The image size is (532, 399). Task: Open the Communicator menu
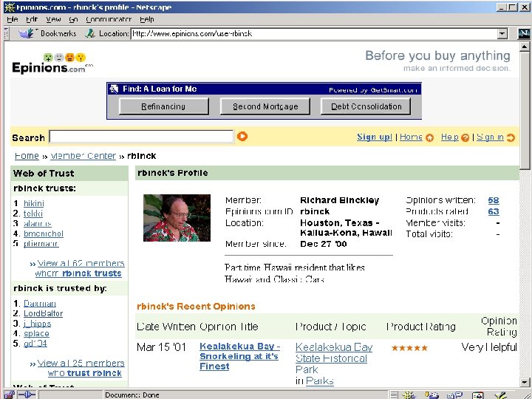click(x=109, y=19)
